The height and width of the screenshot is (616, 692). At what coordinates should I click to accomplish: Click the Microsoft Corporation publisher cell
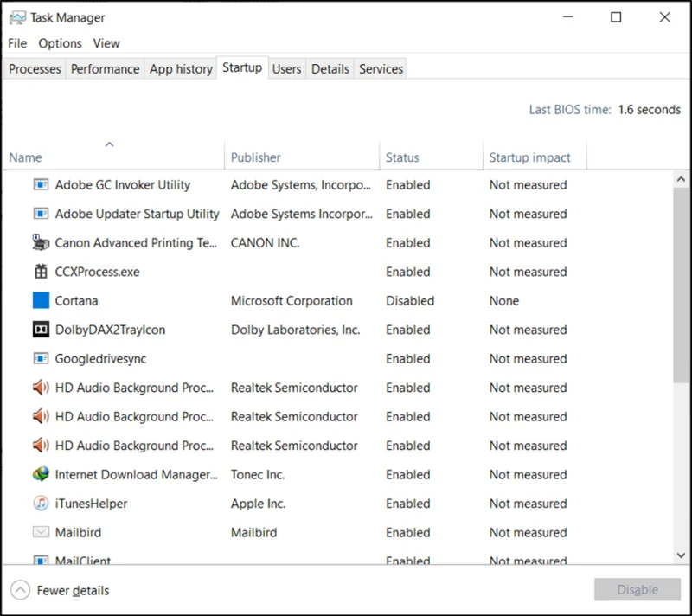click(x=292, y=301)
